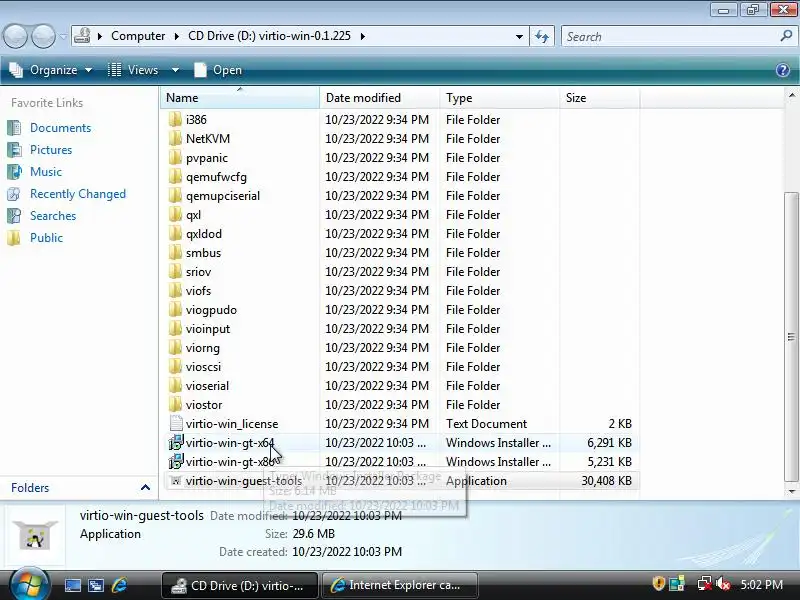Screen dimensions: 800x600
Task: Sort by the Size column header
Action: (x=599, y=97)
